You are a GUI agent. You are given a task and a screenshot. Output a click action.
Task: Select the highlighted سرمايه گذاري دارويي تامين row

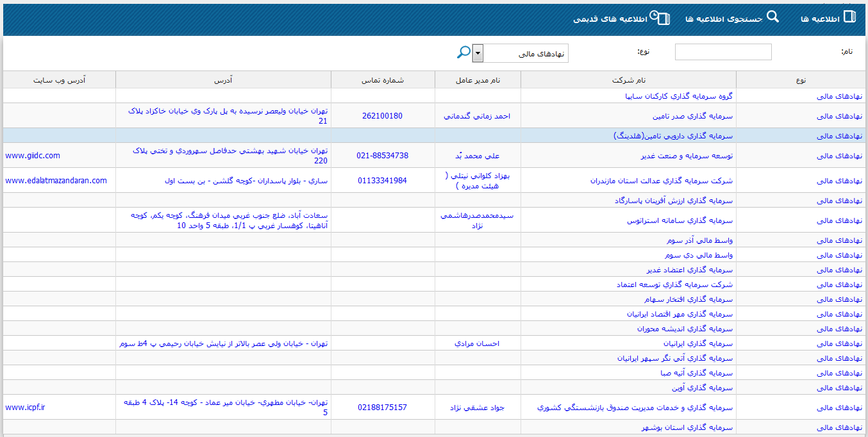coord(673,136)
